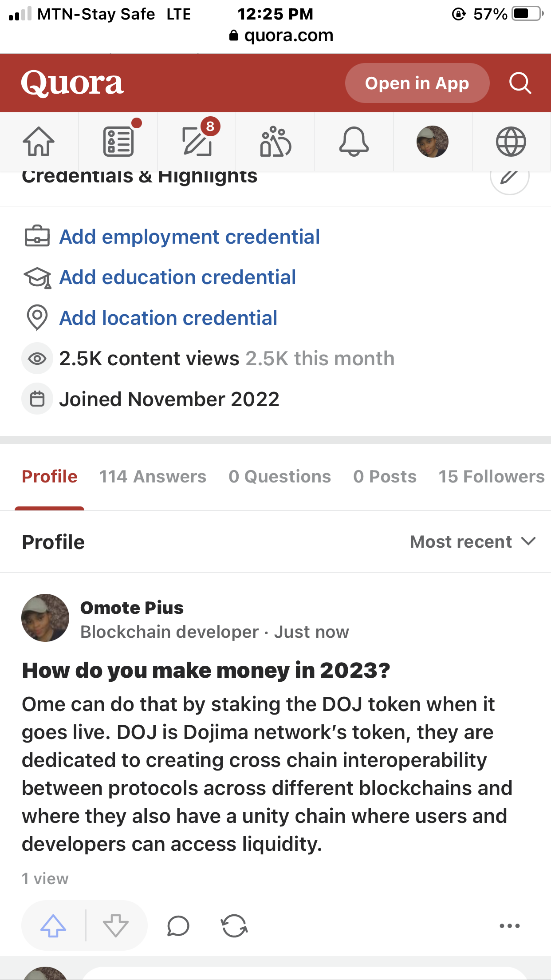Switch to the 15 Followers tab
This screenshot has height=980, width=551.
(492, 477)
